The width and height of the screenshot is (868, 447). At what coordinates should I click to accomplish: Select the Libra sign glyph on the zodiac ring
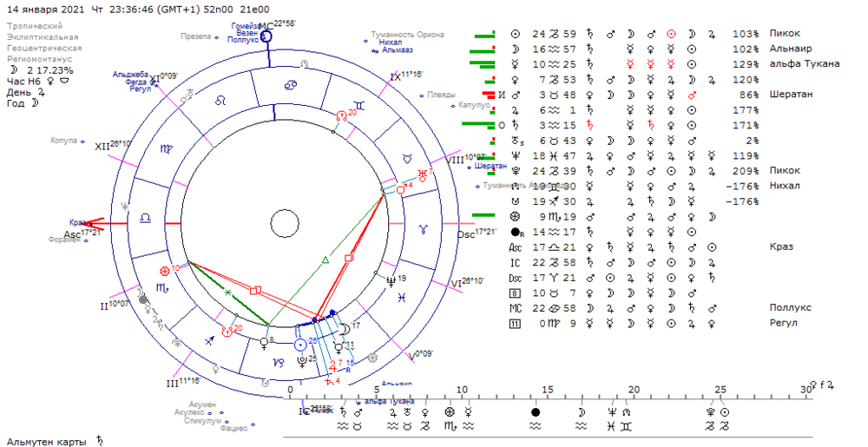point(145,219)
